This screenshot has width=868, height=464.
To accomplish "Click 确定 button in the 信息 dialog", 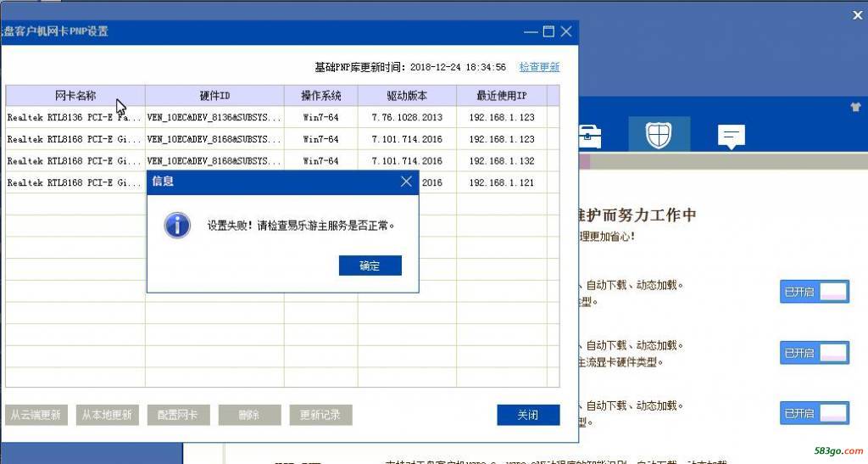I will point(370,266).
